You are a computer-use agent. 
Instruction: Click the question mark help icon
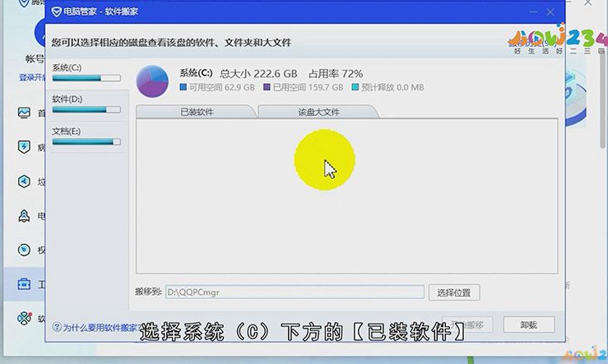tap(57, 327)
